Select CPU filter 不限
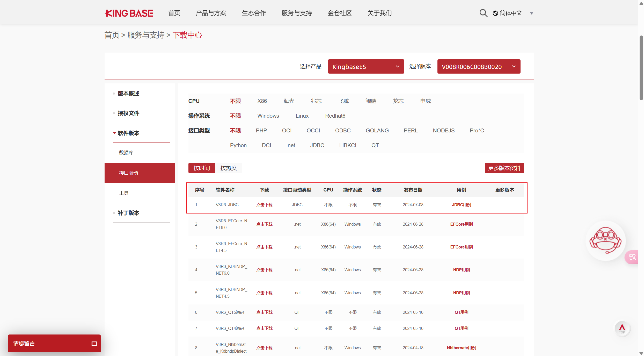The width and height of the screenshot is (644, 356). click(235, 101)
